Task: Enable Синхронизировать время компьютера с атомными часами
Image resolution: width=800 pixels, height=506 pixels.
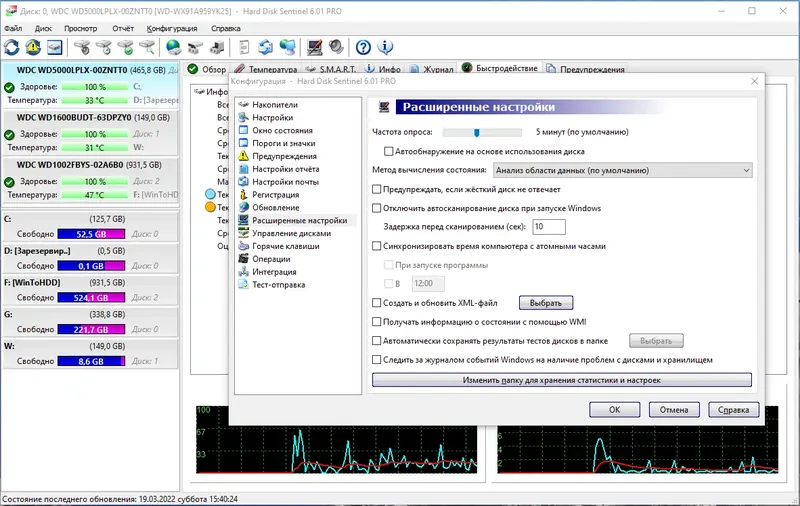Action: point(377,246)
